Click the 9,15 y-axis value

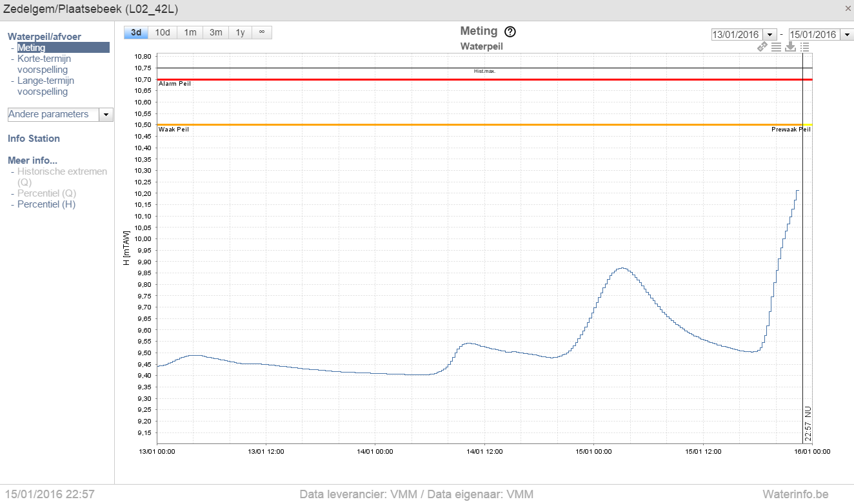click(144, 433)
